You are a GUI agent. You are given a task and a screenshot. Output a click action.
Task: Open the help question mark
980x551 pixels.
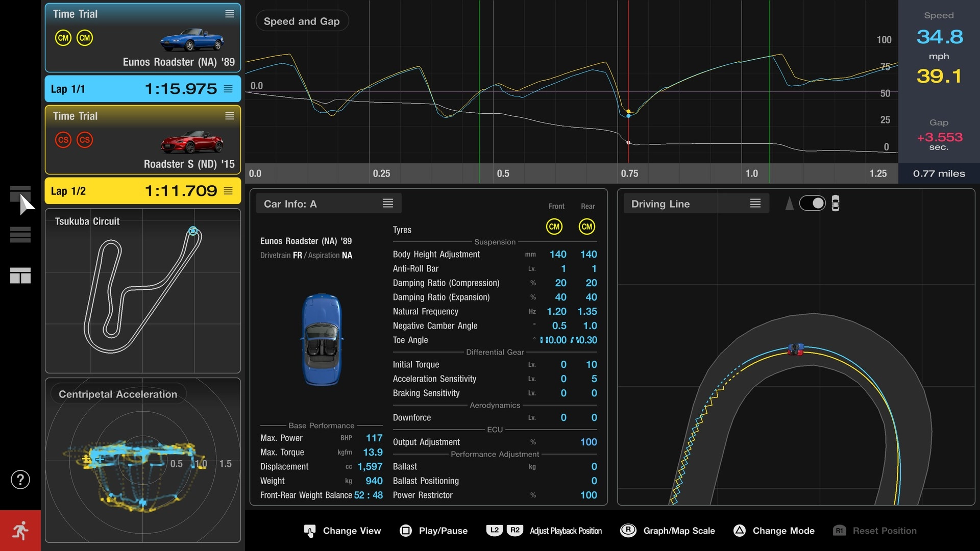tap(20, 480)
